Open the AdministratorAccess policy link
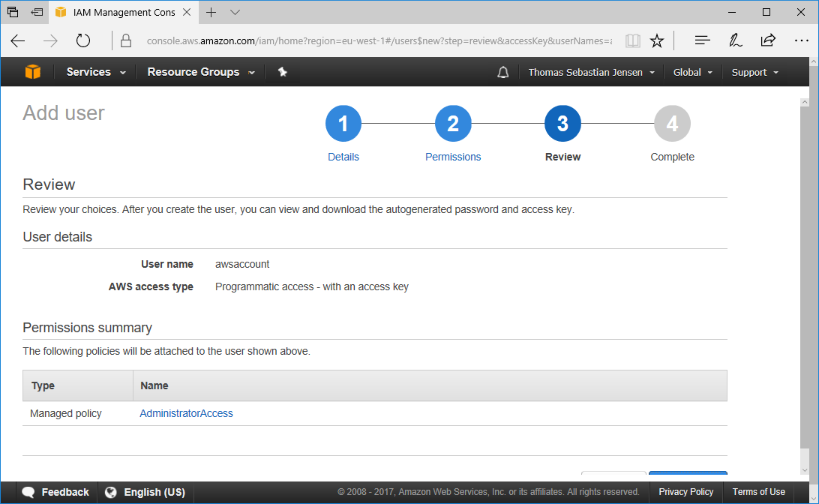 [x=186, y=413]
